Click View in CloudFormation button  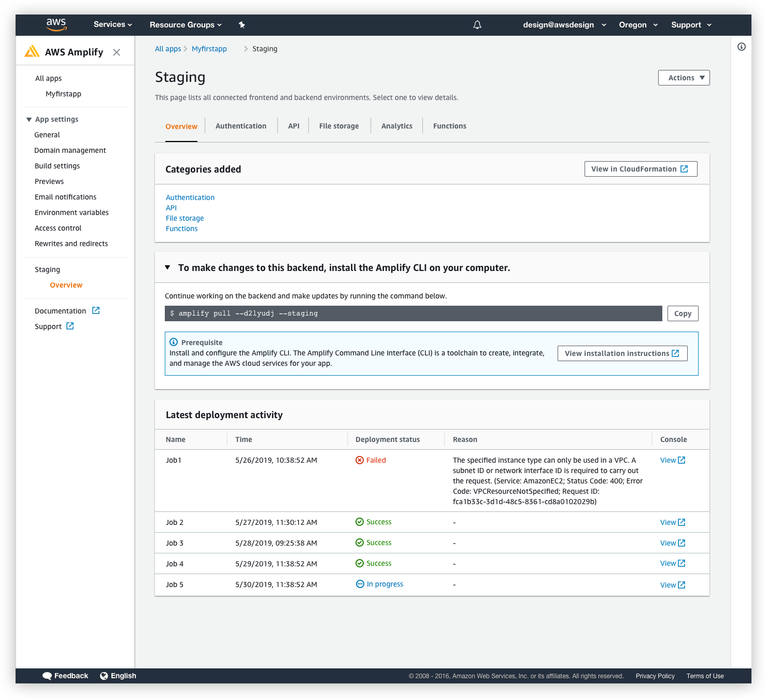click(641, 169)
